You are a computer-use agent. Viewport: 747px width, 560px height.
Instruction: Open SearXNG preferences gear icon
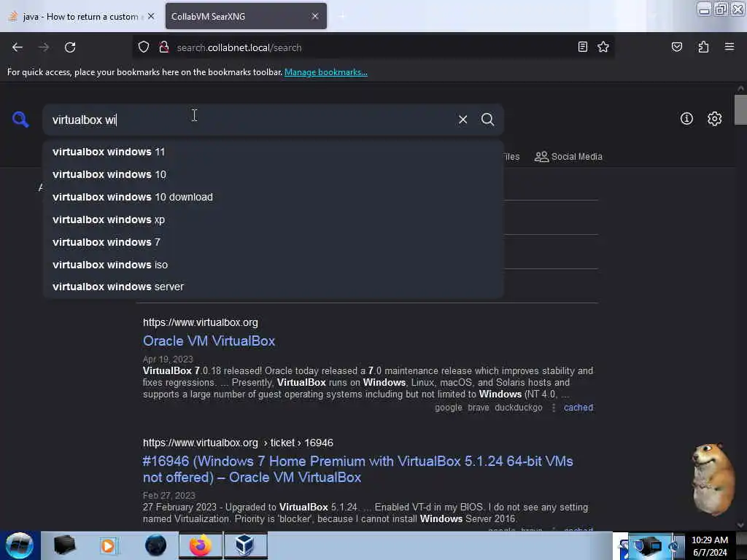pos(714,119)
